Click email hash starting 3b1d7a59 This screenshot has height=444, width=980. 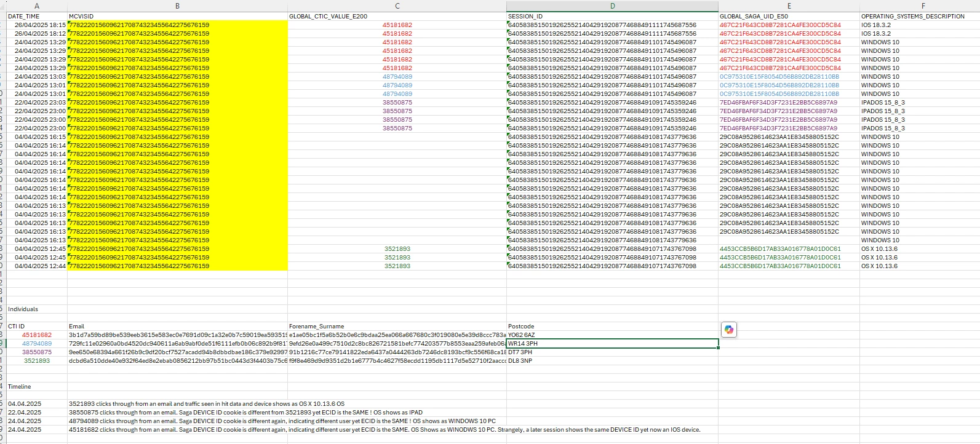(x=177, y=335)
